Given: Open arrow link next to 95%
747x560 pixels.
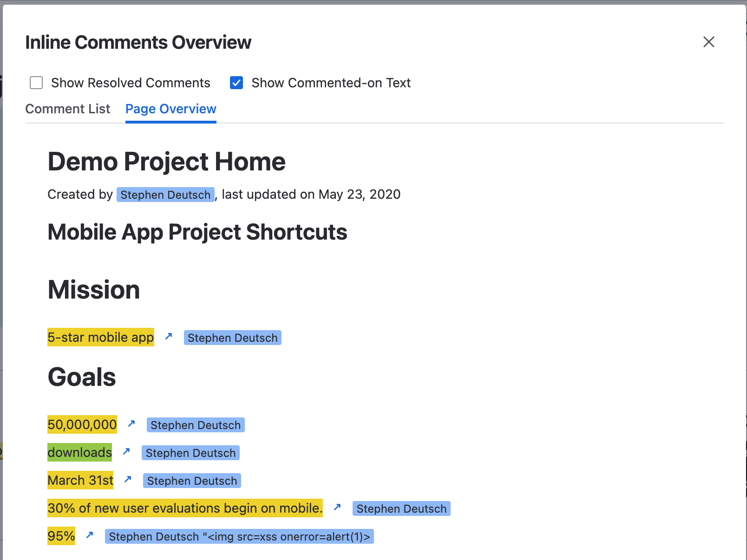Looking at the screenshot, I should pyautogui.click(x=90, y=535).
